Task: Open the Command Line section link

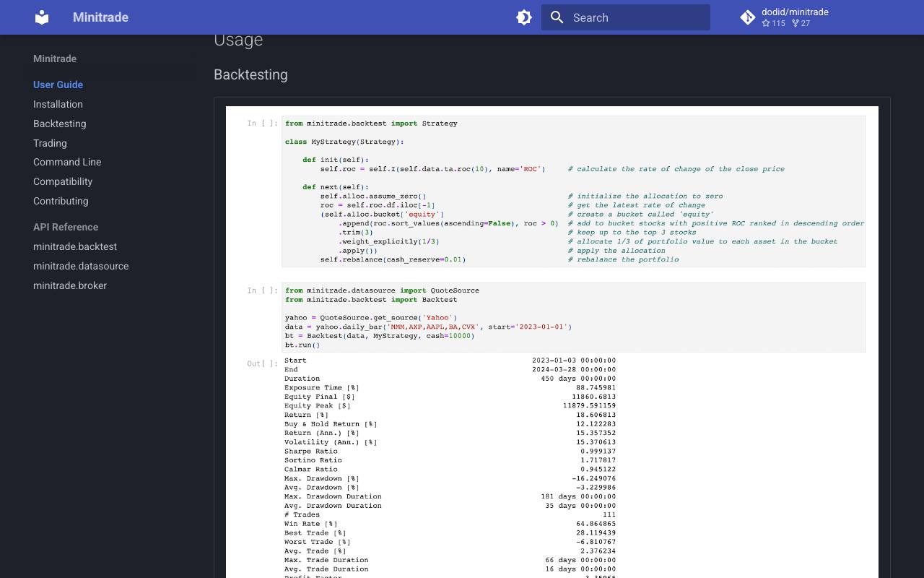Action: pyautogui.click(x=67, y=162)
